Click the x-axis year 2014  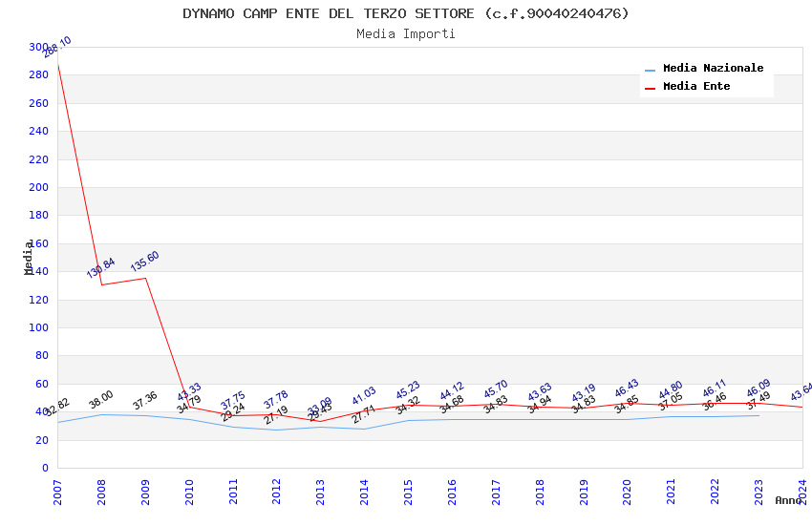(x=364, y=492)
